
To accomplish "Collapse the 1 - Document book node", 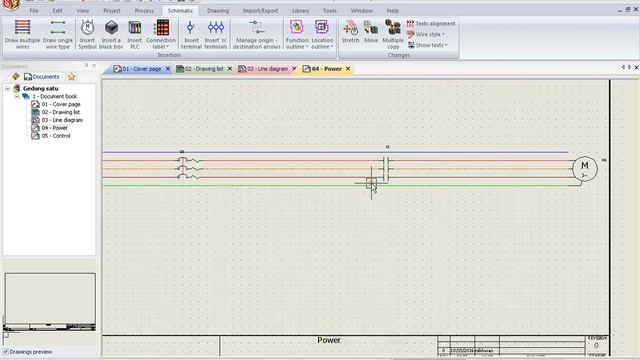I will pyautogui.click(x=17, y=96).
